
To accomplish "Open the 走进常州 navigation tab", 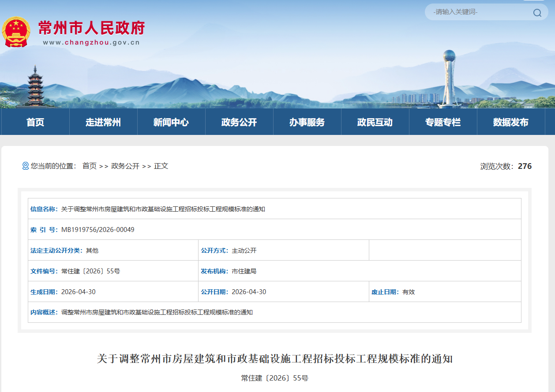I will point(103,122).
